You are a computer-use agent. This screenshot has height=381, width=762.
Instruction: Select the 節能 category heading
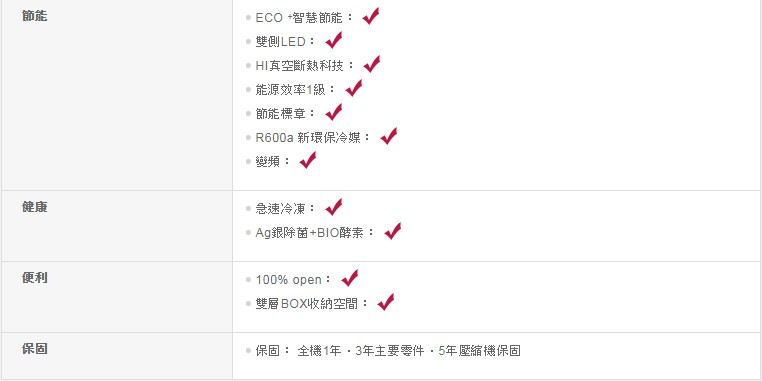[x=35, y=16]
